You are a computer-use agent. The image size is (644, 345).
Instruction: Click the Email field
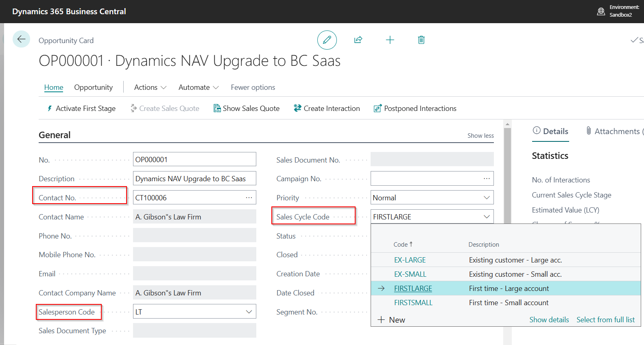coord(194,273)
